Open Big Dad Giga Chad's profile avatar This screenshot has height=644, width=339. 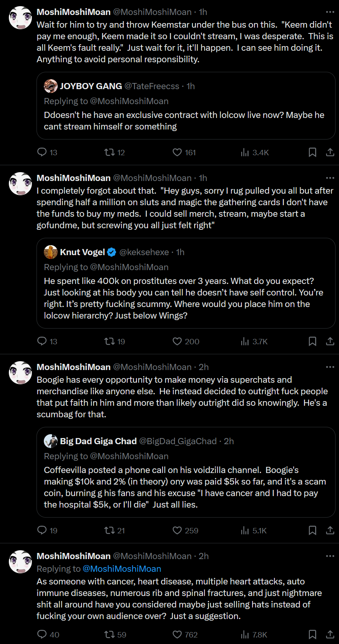[x=51, y=441]
